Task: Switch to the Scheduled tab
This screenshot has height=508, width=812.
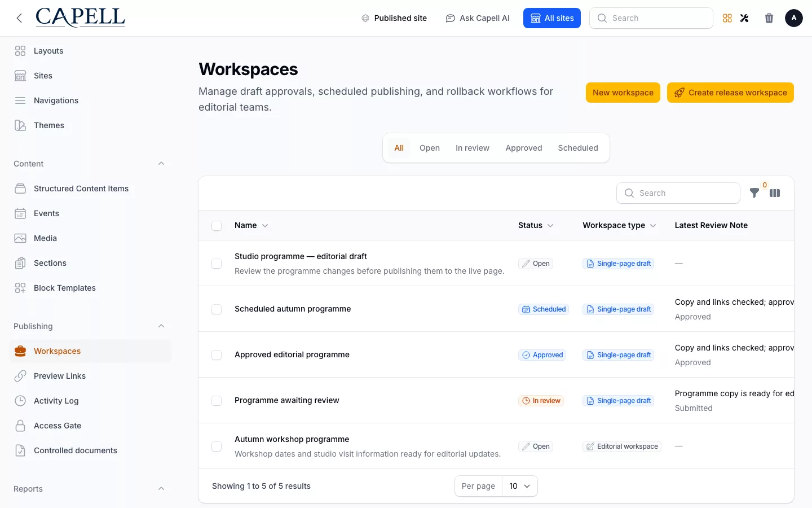Action: click(x=578, y=148)
